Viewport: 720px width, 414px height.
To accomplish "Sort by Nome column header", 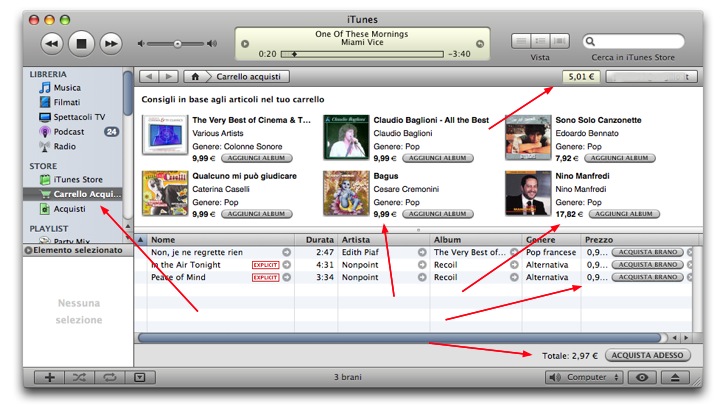I will click(x=220, y=240).
